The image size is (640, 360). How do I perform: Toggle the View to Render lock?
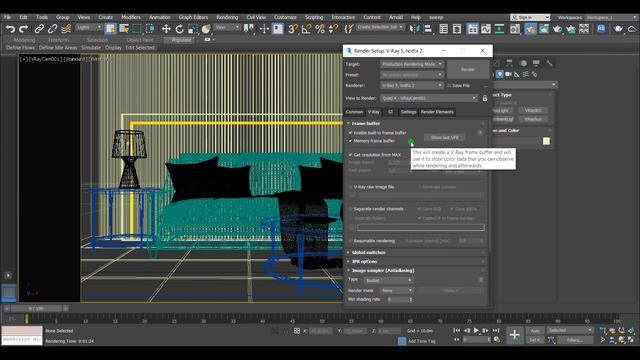click(485, 98)
